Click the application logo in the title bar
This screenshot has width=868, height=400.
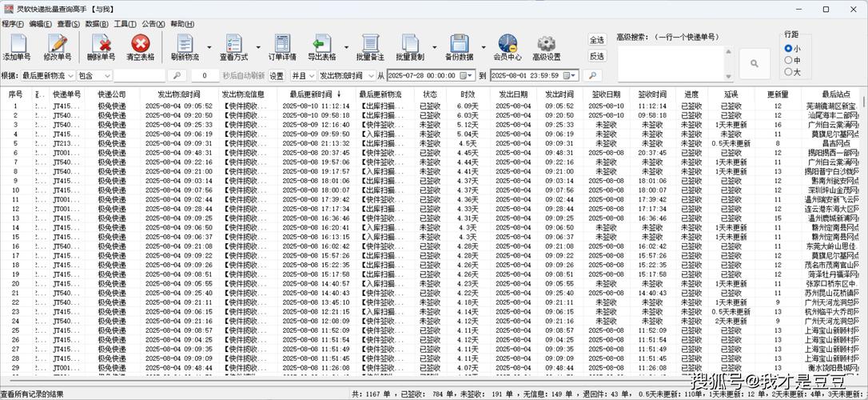pos(8,9)
